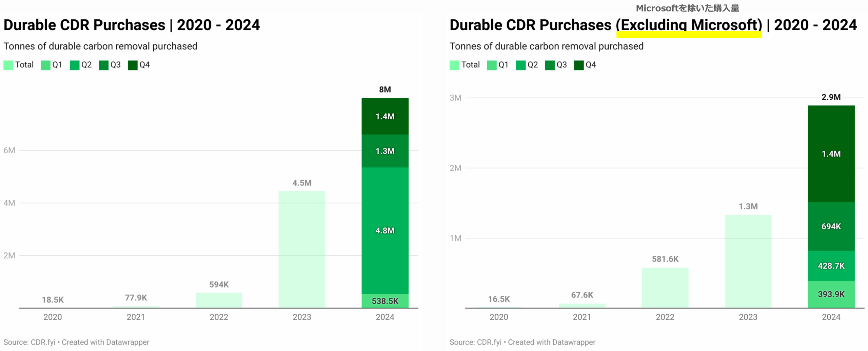Select the 2022 bar labeled 581.6K

(665, 288)
